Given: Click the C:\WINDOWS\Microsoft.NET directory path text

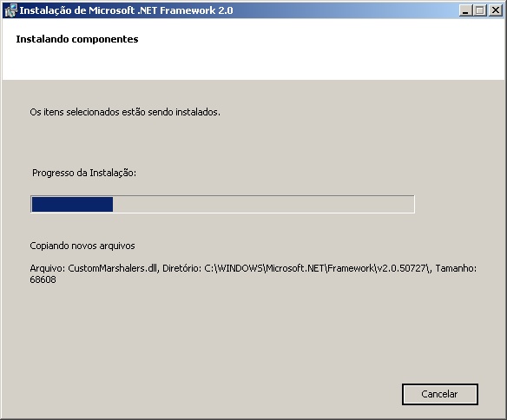Looking at the screenshot, I should coord(318,268).
